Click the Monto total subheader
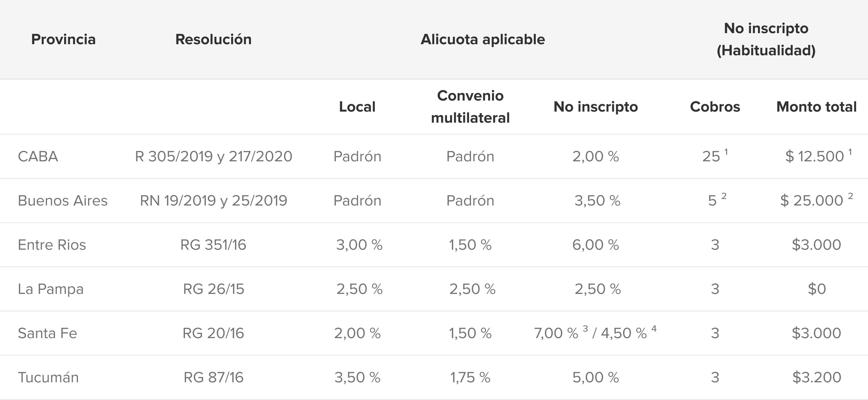The width and height of the screenshot is (868, 400). (817, 107)
